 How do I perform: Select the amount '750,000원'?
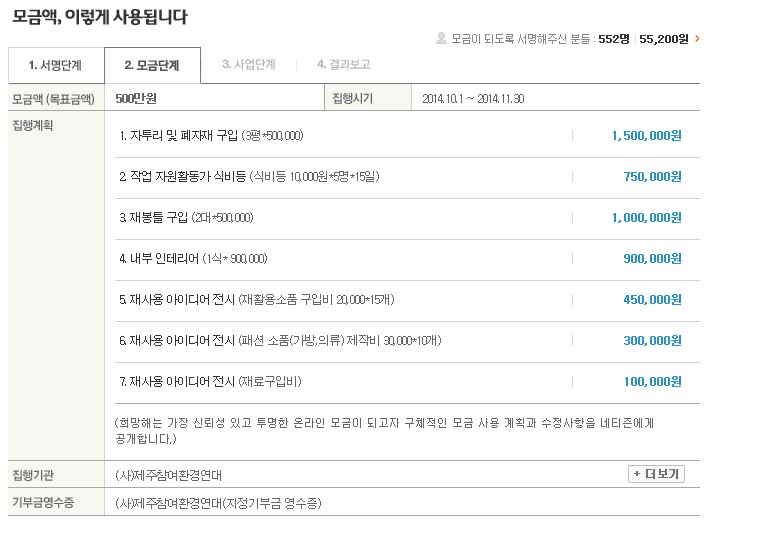coord(652,176)
